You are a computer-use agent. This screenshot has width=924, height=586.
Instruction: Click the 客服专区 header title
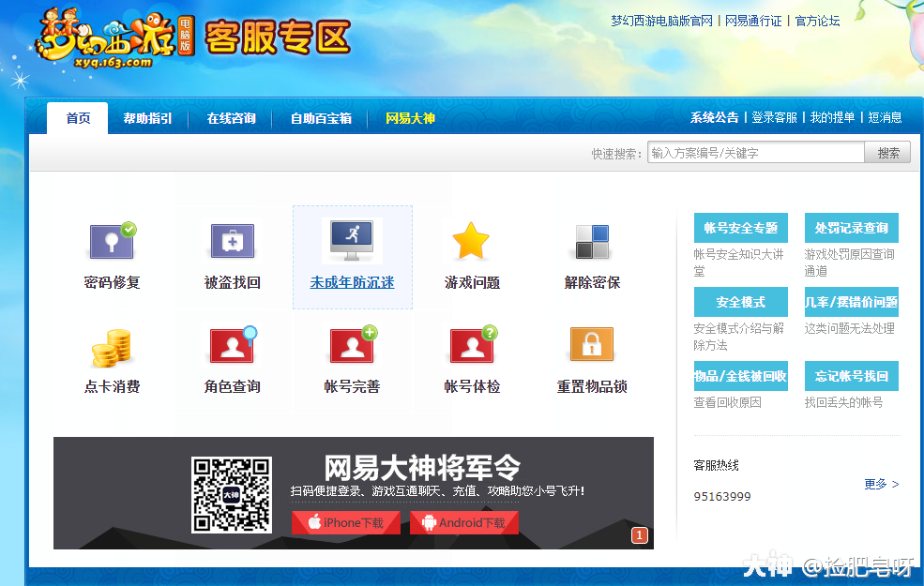(278, 38)
